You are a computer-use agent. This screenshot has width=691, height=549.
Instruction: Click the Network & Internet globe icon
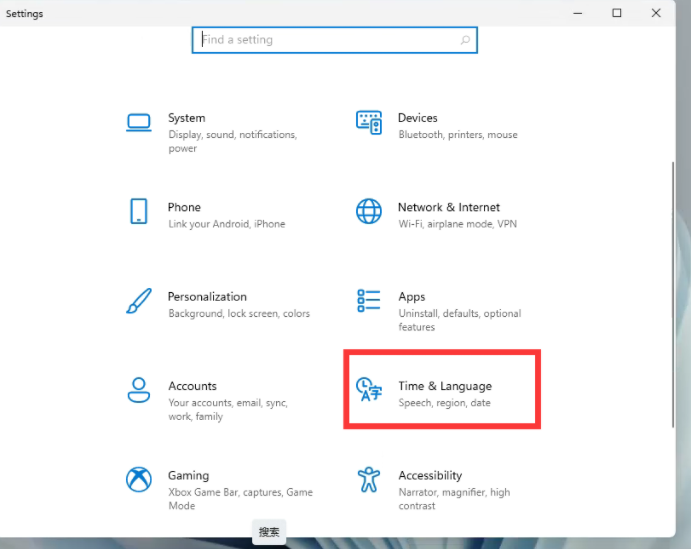tap(369, 211)
